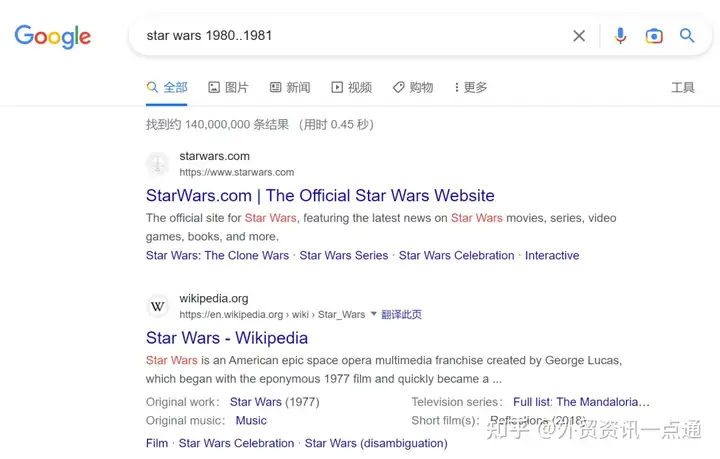Open the 工具 tools options
Screen dimensions: 720x459
pyautogui.click(x=683, y=87)
